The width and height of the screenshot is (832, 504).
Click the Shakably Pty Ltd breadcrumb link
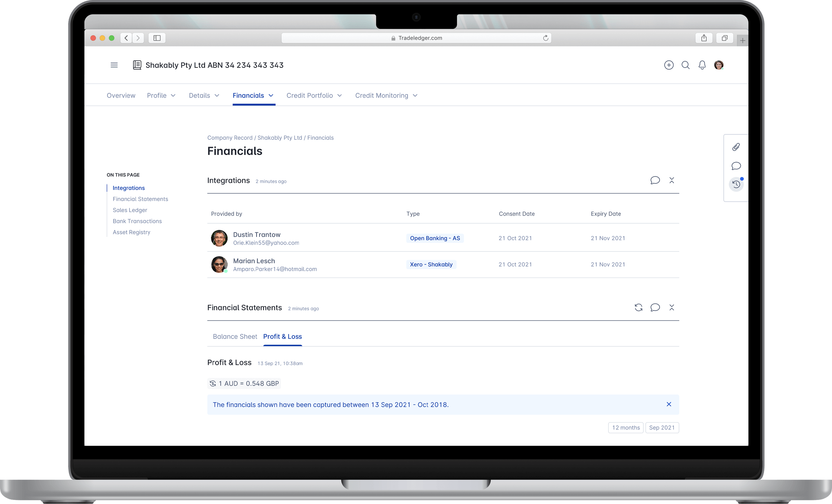point(280,138)
